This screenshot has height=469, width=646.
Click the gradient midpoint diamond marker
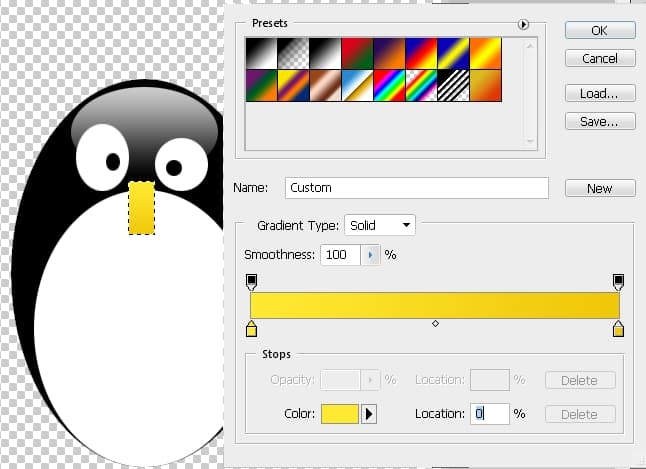(x=435, y=324)
